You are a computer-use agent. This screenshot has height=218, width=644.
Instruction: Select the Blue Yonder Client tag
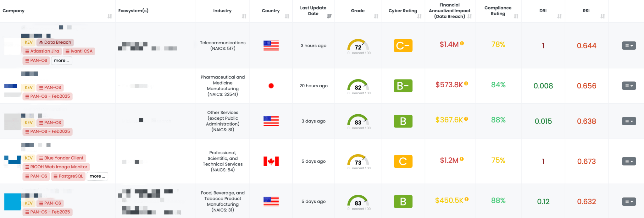click(61, 158)
